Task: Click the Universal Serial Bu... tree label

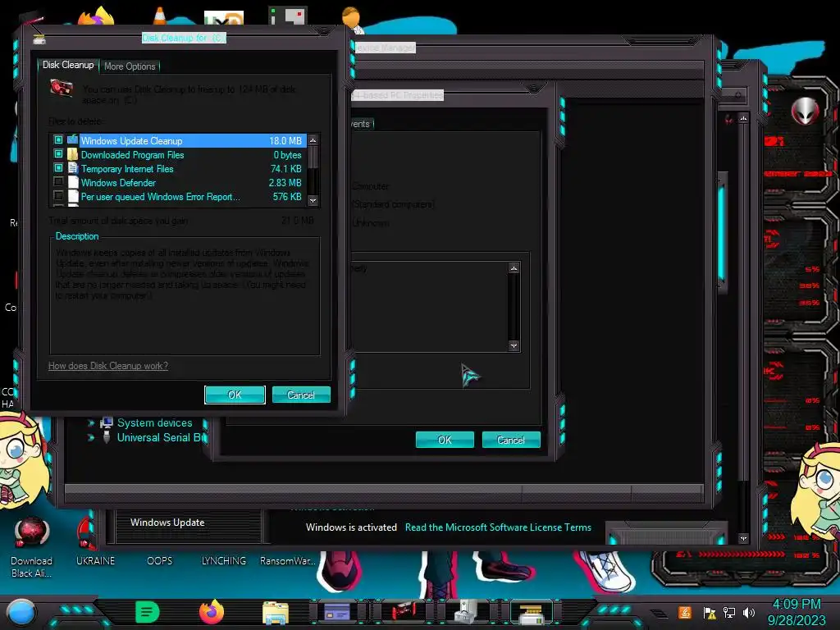Action: pos(162,438)
